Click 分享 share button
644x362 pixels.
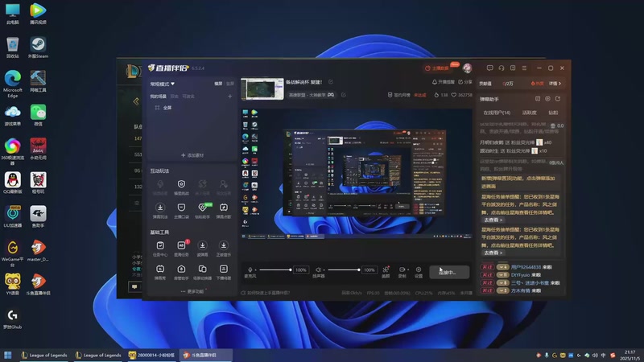point(465,82)
